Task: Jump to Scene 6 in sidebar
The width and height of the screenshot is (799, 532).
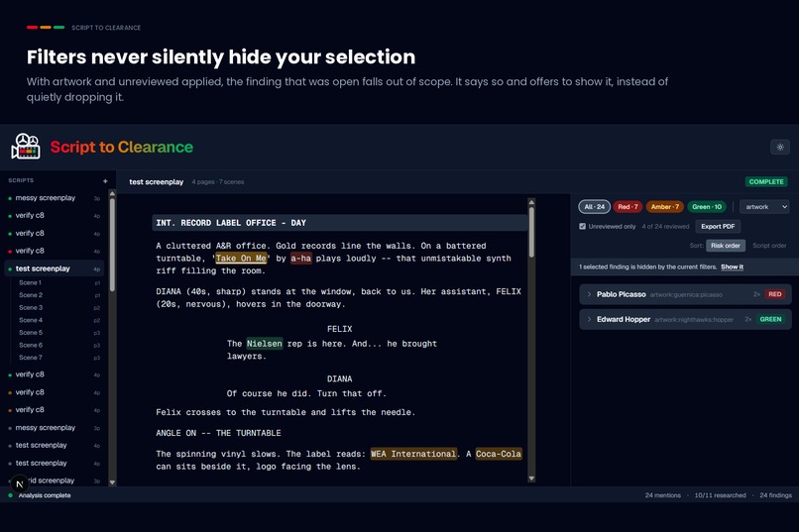Action: click(31, 345)
